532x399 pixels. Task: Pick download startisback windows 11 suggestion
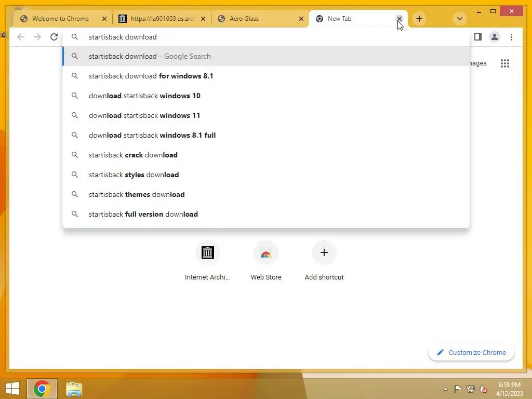point(266,115)
